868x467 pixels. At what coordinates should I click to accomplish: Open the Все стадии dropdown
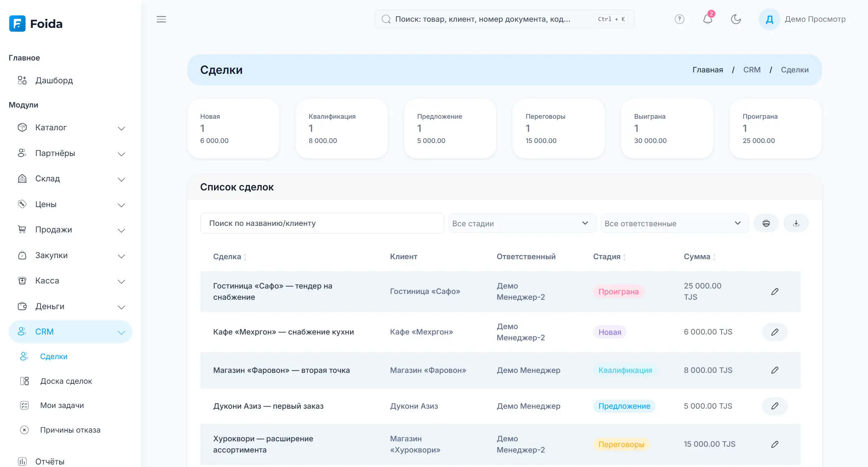coord(522,223)
